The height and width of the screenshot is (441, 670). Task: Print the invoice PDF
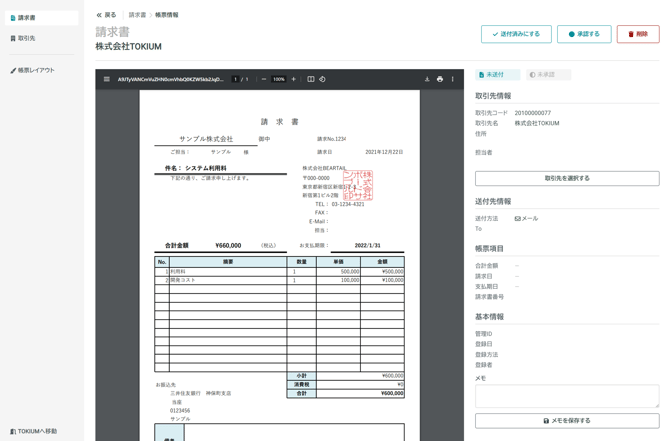[440, 79]
